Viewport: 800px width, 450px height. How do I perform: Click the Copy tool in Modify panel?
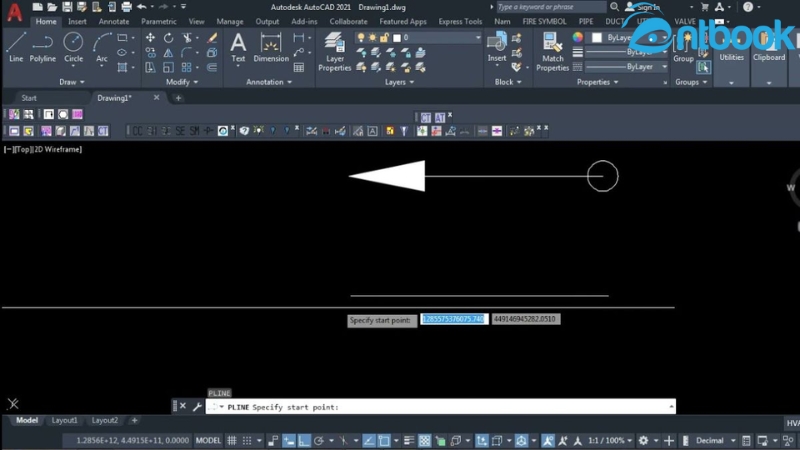151,53
